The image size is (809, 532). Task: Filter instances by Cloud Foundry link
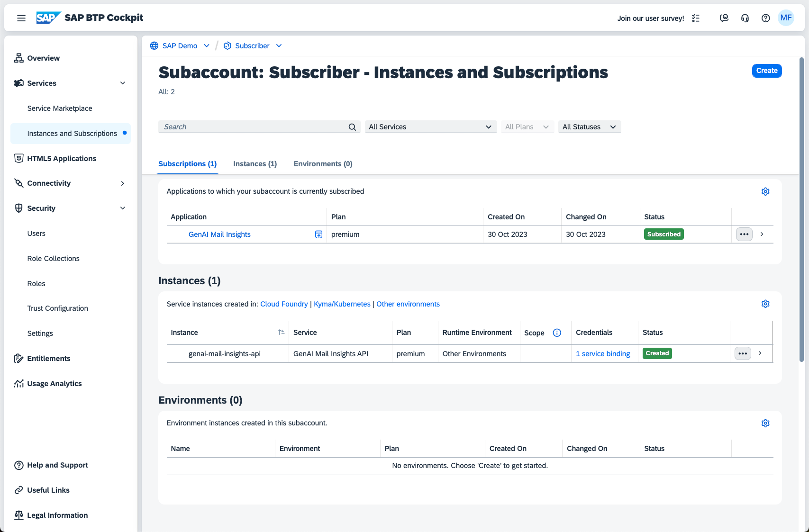(284, 304)
